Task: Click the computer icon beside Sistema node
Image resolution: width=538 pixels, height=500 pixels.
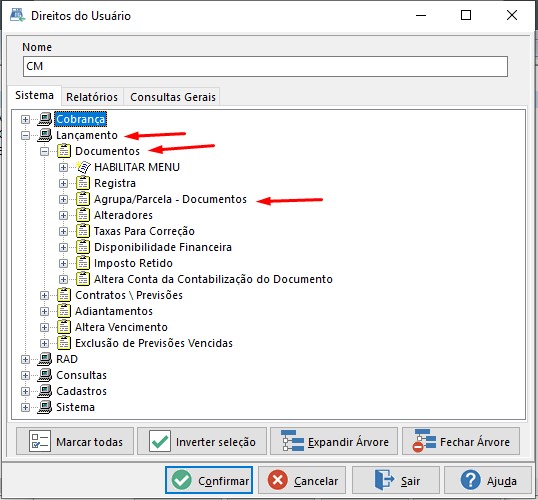Action: pos(45,407)
